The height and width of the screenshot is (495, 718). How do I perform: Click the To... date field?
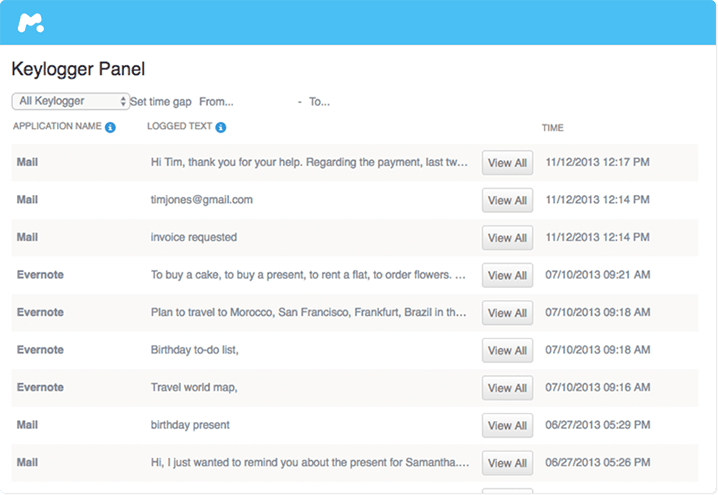click(319, 102)
